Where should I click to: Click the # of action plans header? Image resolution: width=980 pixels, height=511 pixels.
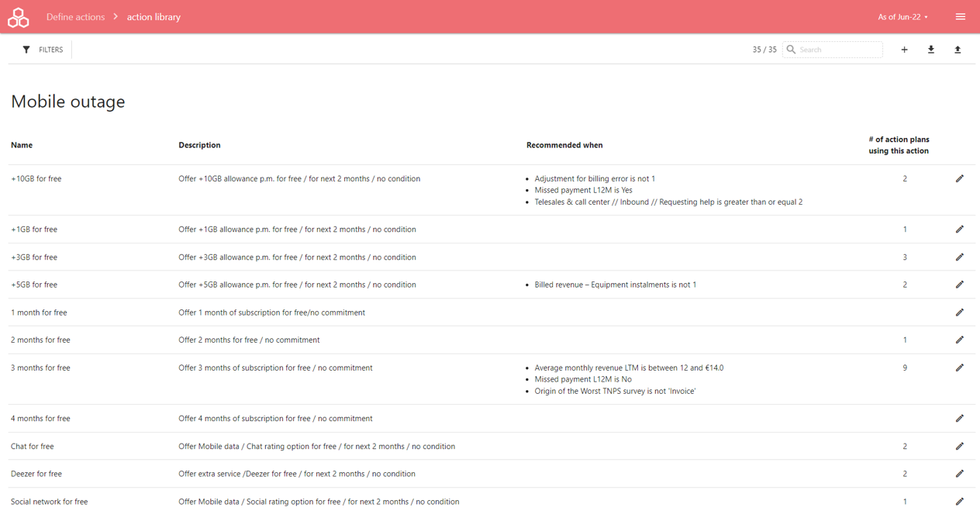[x=899, y=145]
